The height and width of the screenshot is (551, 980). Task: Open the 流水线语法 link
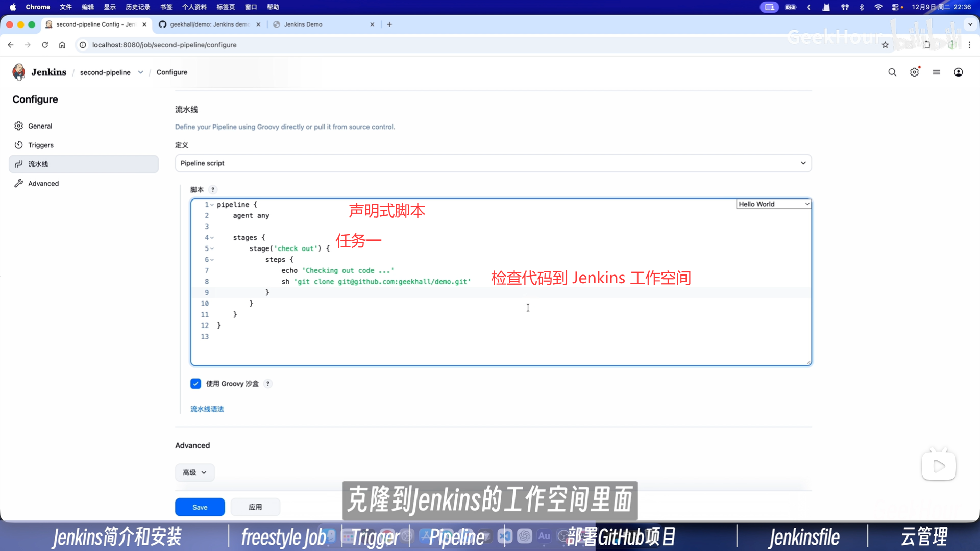pyautogui.click(x=207, y=409)
